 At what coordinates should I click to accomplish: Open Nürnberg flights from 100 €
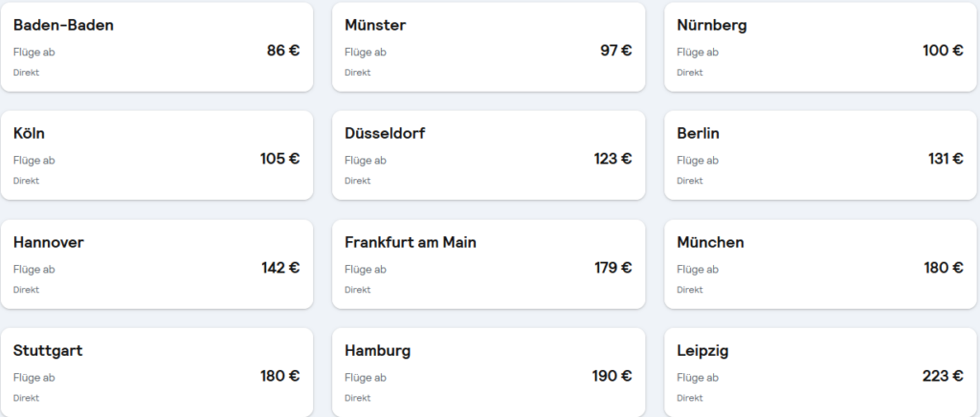coord(820,47)
